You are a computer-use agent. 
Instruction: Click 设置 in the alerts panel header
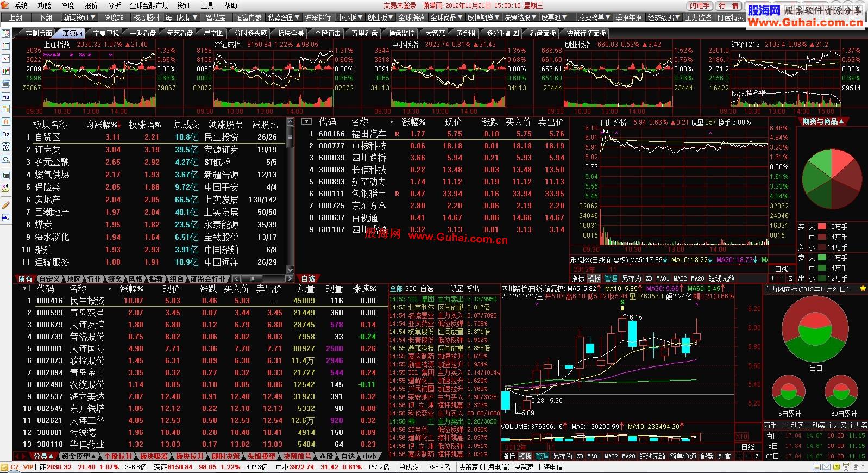click(456, 289)
